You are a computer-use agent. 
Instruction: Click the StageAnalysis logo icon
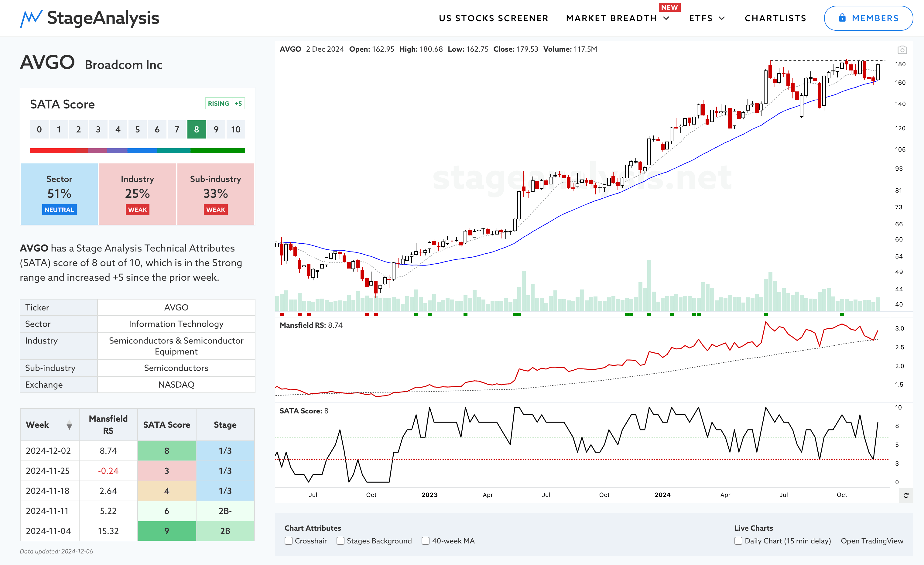[x=31, y=18]
